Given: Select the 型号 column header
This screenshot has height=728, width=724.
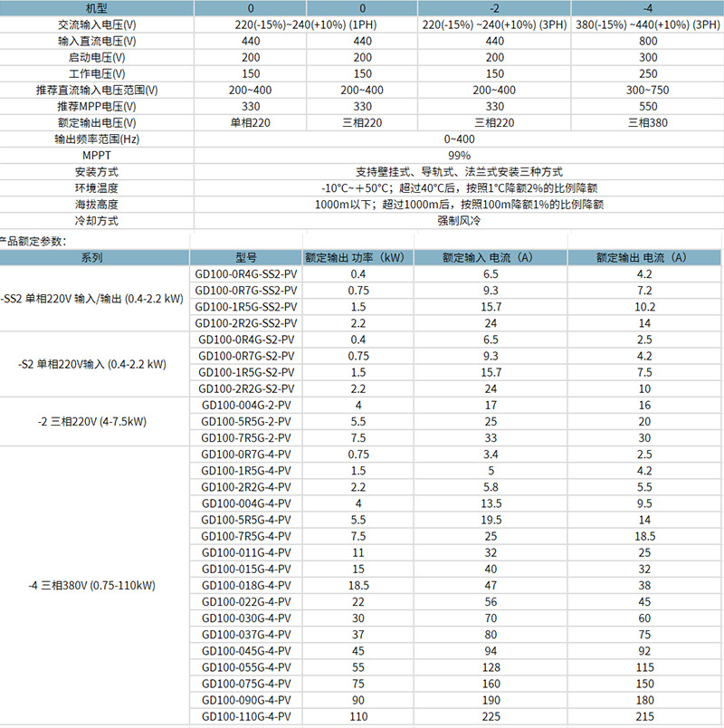Looking at the screenshot, I should point(246,258).
